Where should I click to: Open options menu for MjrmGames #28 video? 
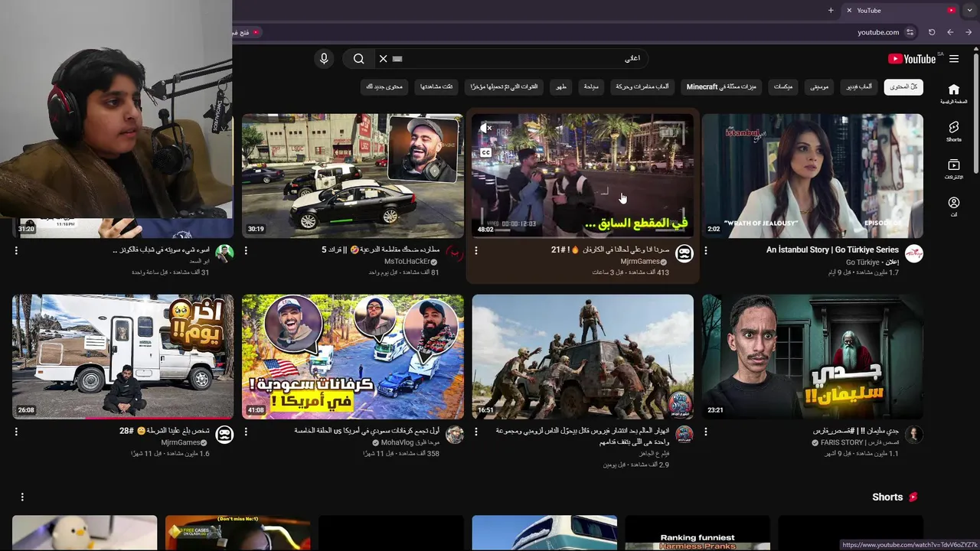point(16,432)
